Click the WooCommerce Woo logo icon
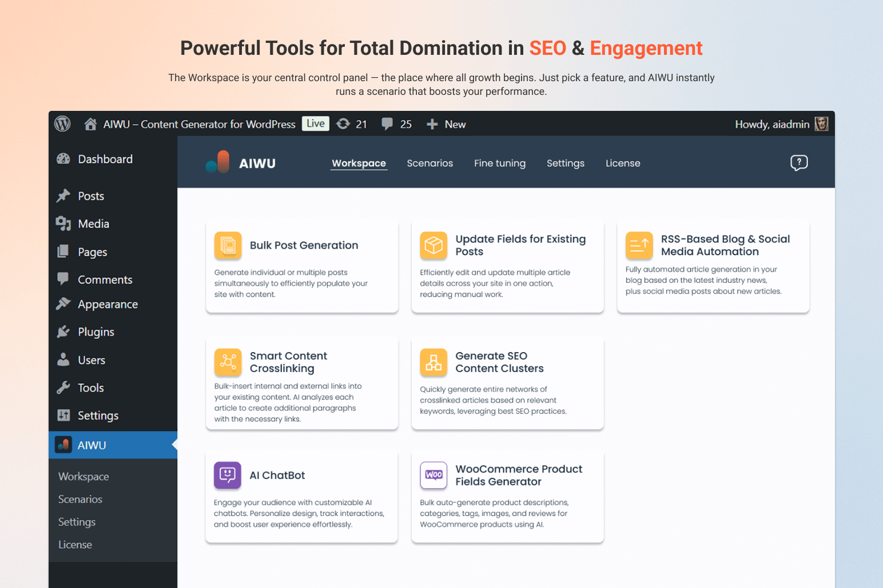 tap(433, 475)
